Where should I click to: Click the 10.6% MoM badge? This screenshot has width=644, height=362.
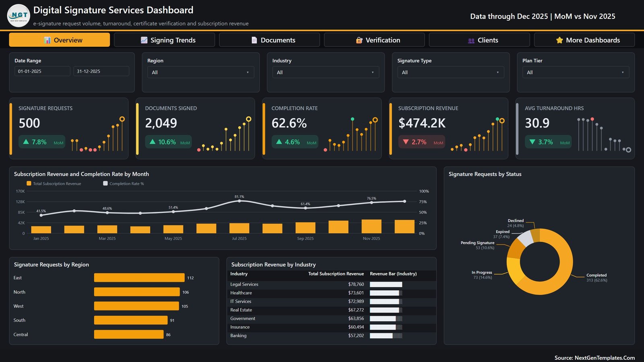(x=168, y=142)
